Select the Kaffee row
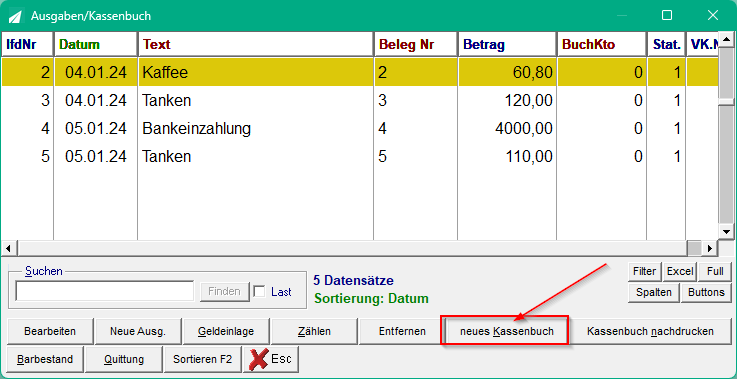 [360, 72]
